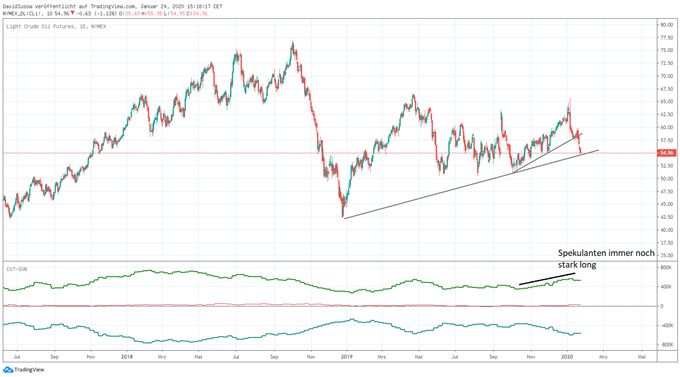The width and height of the screenshot is (680, 377).
Task: Click the 67.50 price axis label
Action: pos(666,89)
